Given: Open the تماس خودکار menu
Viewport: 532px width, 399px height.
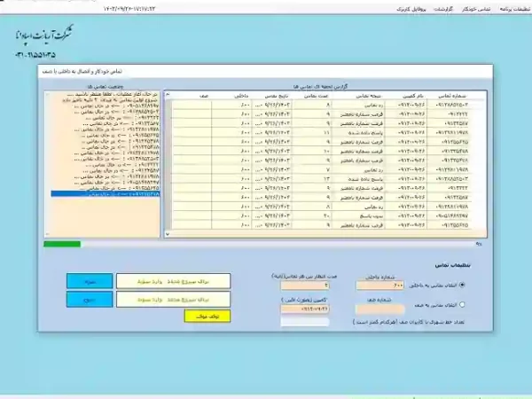Looking at the screenshot, I should 476,9.
